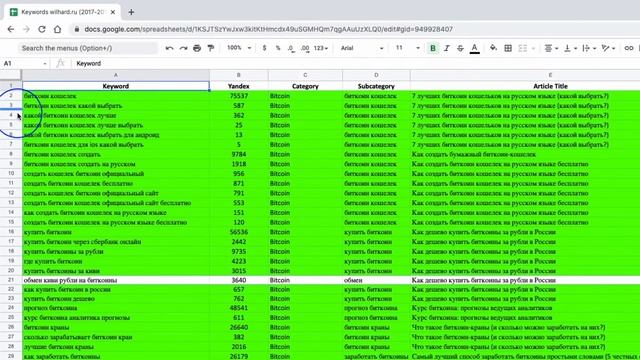
Task: Select row 10 header
Action: (11, 173)
